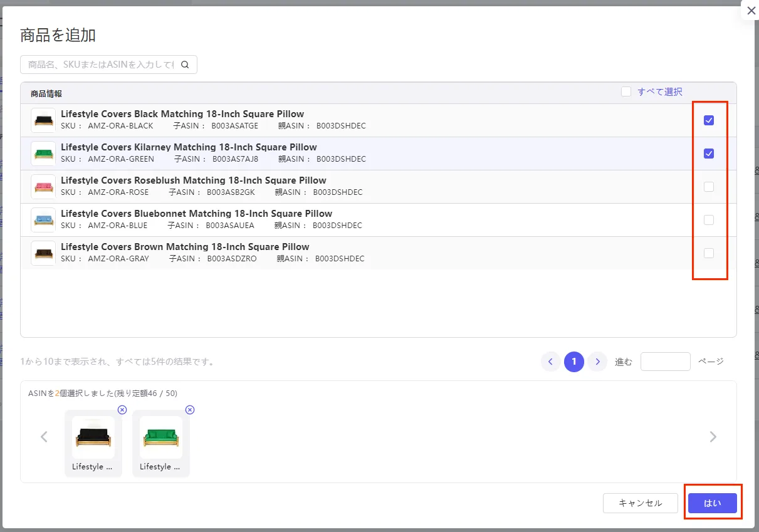Confirm selection with はい button
The width and height of the screenshot is (759, 532).
coord(713,503)
